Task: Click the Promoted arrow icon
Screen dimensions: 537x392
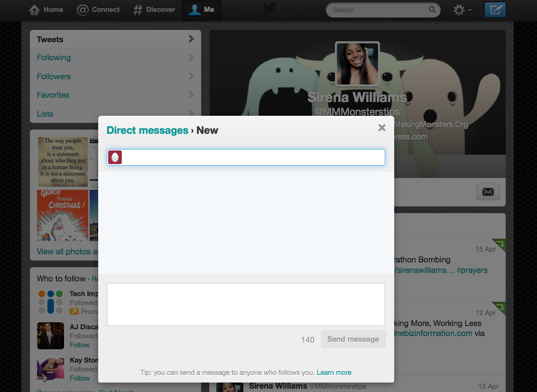Action: [74, 311]
